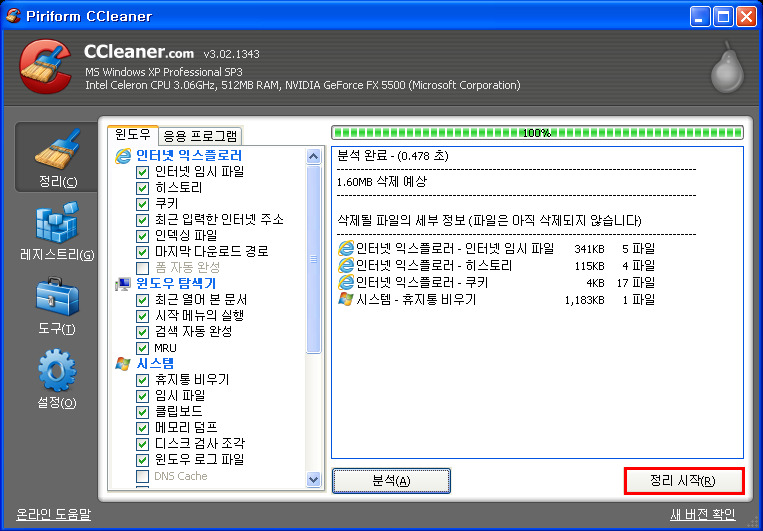Screen dimensions: 763x531
Task: Select result row 인터넷 익스플로러 - 쿠키
Action: click(x=496, y=282)
